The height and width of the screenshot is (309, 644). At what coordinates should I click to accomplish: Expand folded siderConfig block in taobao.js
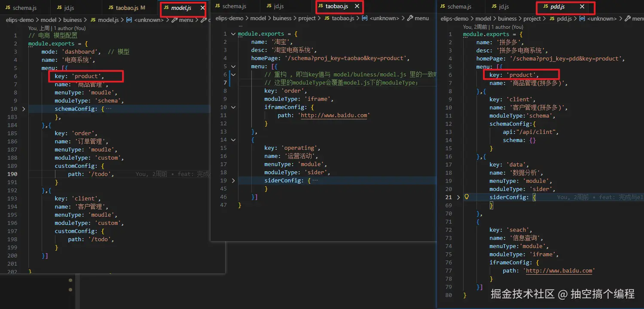pyautogui.click(x=233, y=181)
